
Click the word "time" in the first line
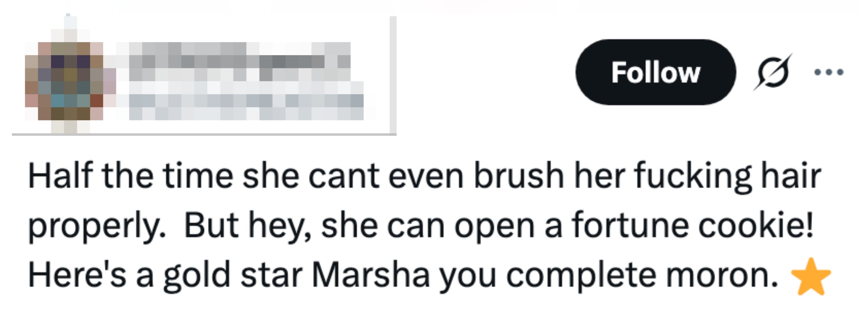click(198, 175)
